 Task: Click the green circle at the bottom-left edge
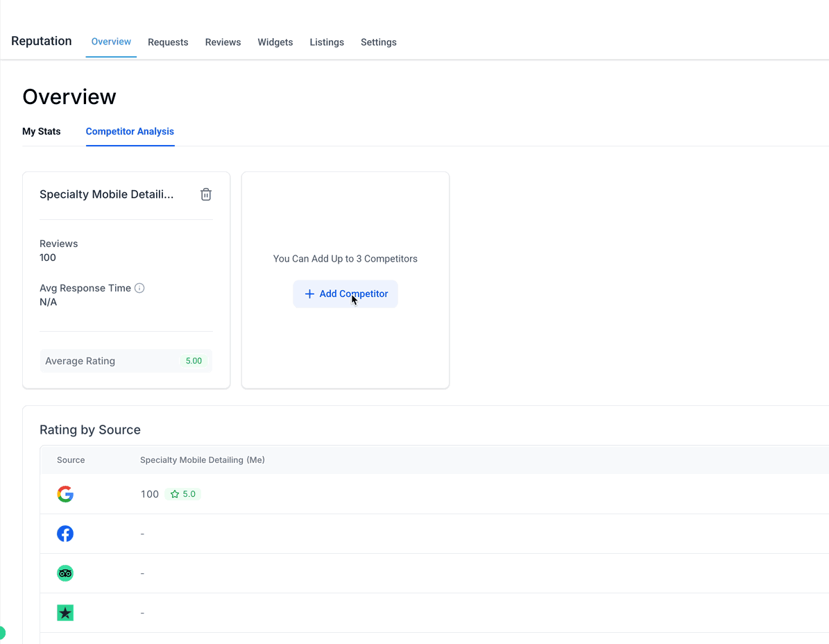pos(2,632)
